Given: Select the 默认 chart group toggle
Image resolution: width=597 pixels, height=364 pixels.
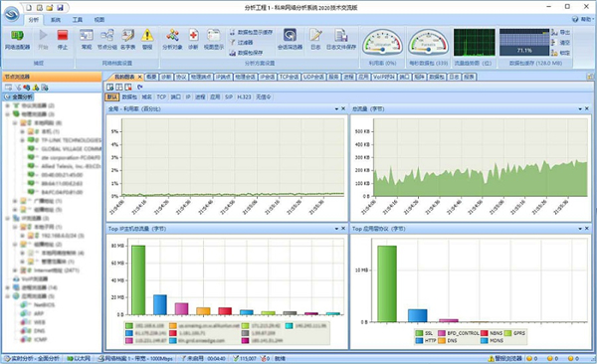Looking at the screenshot, I should tap(111, 97).
